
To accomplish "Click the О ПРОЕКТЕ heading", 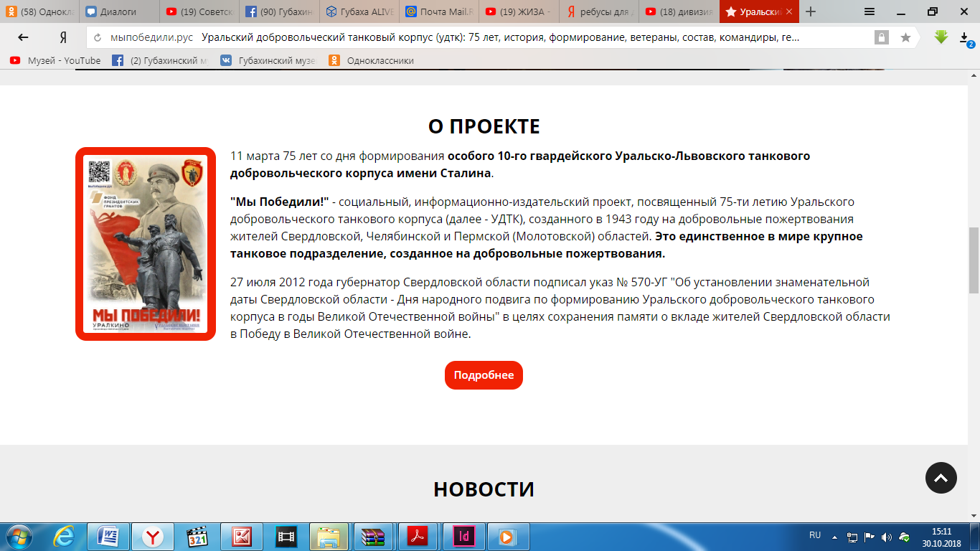I will point(484,126).
